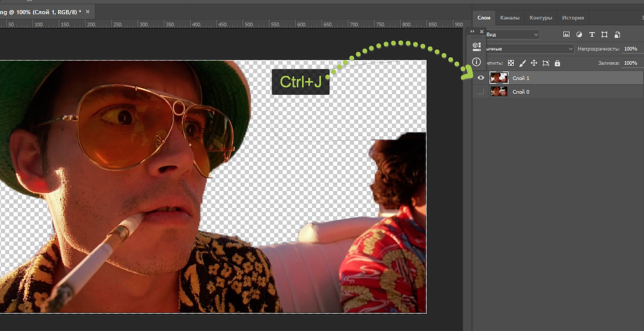Image resolution: width=644 pixels, height=331 pixels.
Task: Switch to the Каналы tab
Action: click(x=510, y=18)
